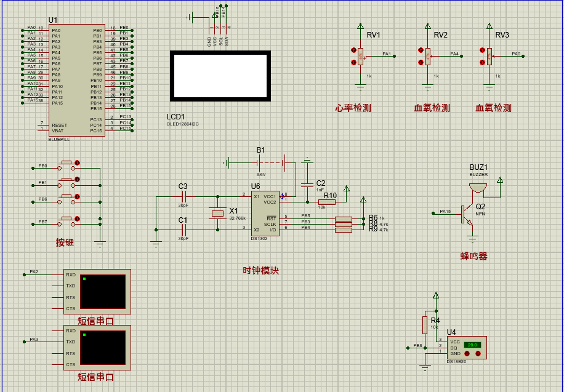Select the RV3 potentiometer body
564x392 pixels.
click(x=489, y=57)
